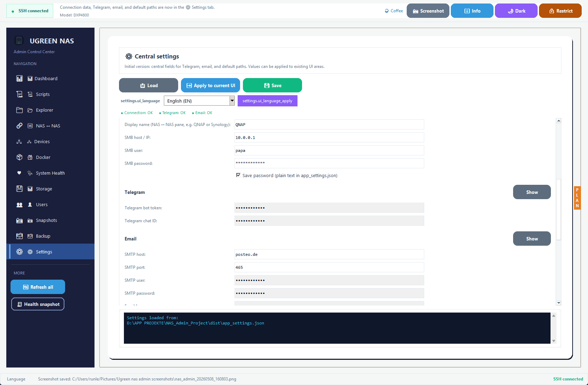588x385 pixels.
Task: Select Devices in the sidebar
Action: [50, 141]
